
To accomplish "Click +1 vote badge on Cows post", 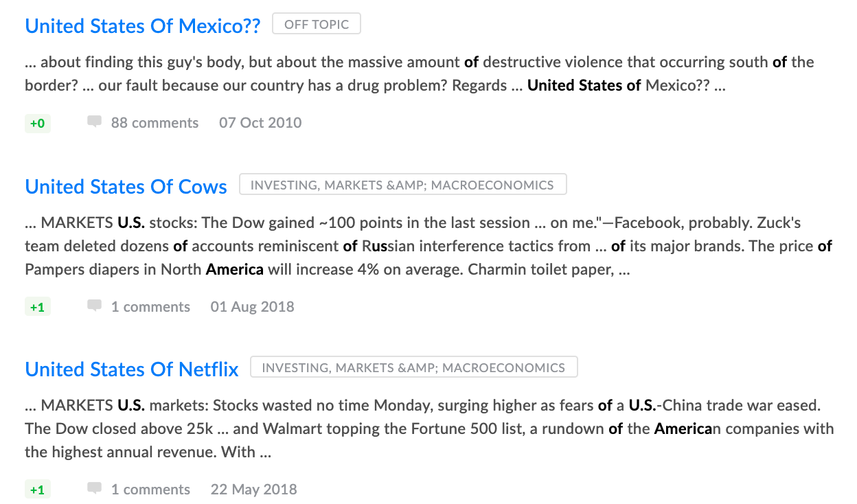I will 37,308.
